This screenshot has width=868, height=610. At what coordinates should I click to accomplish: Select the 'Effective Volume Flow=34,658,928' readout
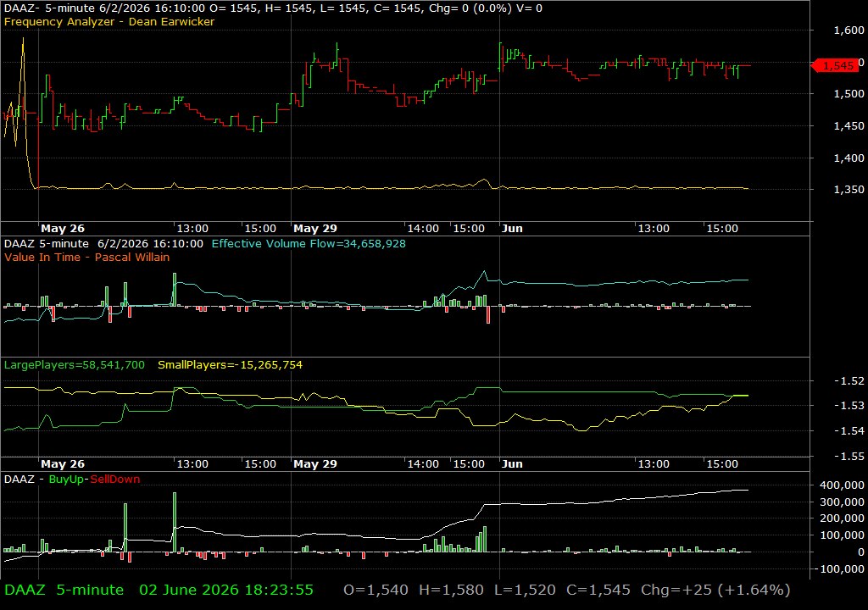309,243
